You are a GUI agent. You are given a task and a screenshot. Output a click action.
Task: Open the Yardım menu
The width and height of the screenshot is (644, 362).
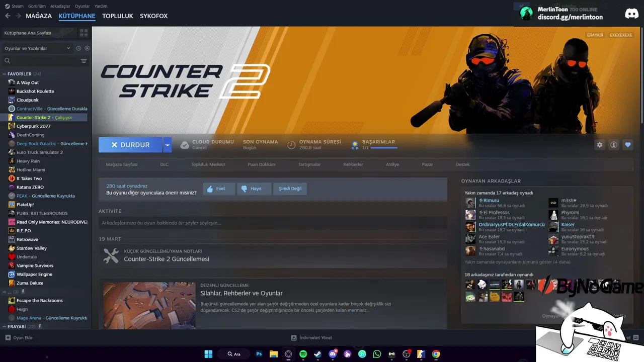pos(101,6)
